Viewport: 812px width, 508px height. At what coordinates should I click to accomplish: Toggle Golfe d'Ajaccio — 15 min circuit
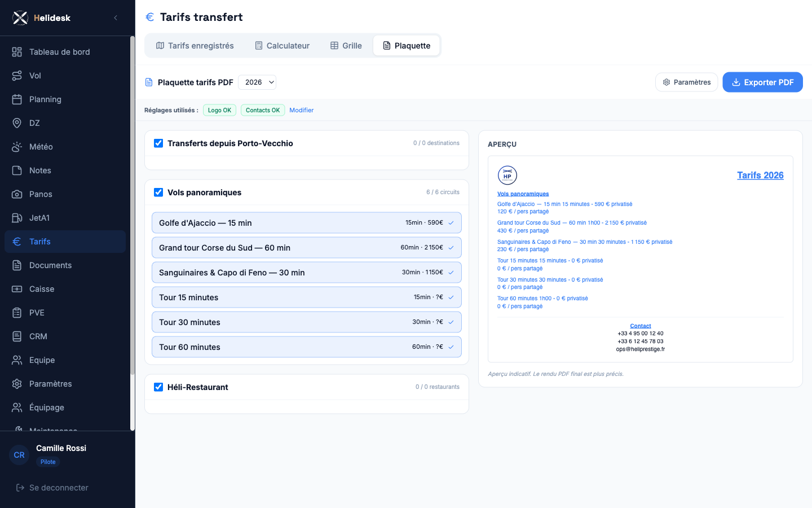pyautogui.click(x=307, y=223)
